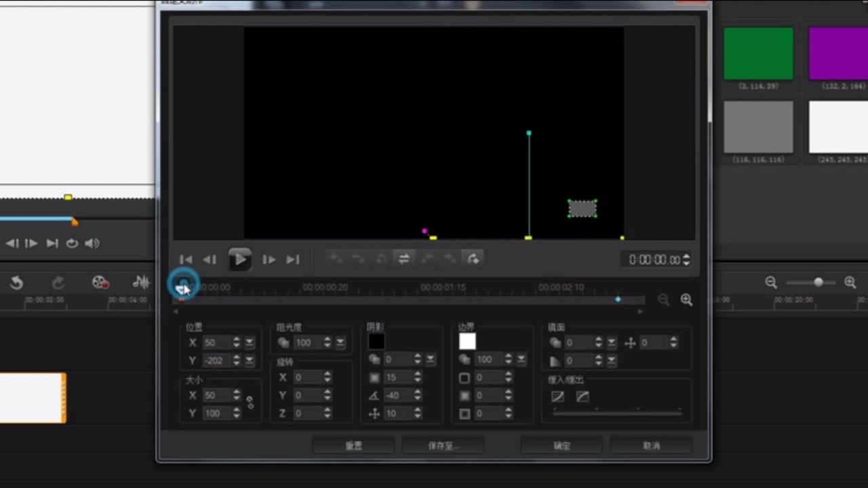This screenshot has width=868, height=488.
Task: Open the black shadow color swatch
Action: point(376,342)
